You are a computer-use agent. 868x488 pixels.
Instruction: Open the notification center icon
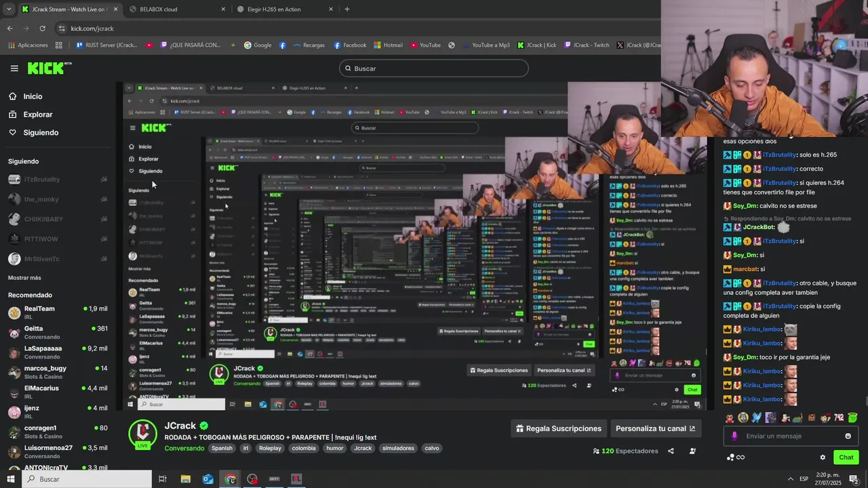click(x=854, y=479)
